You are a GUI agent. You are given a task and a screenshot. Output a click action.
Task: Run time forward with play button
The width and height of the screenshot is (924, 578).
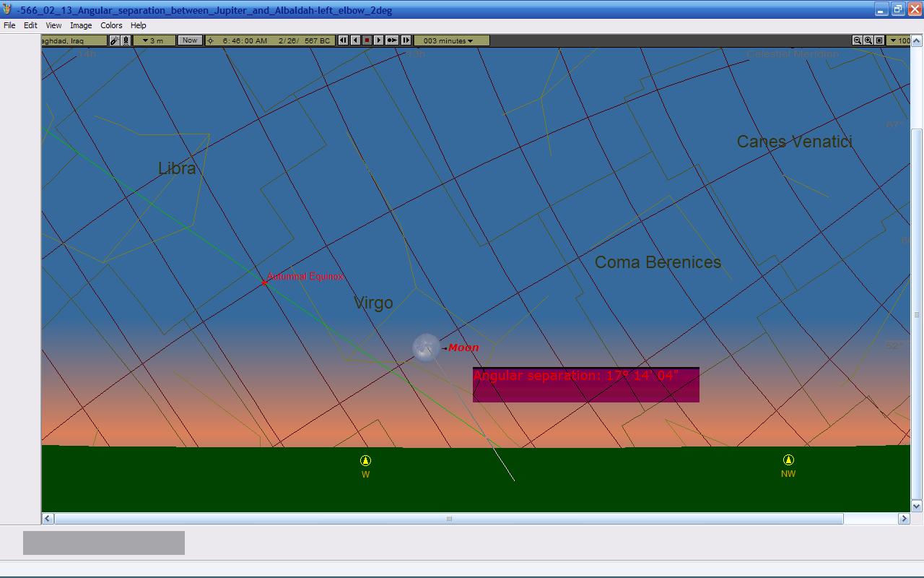(x=378, y=40)
